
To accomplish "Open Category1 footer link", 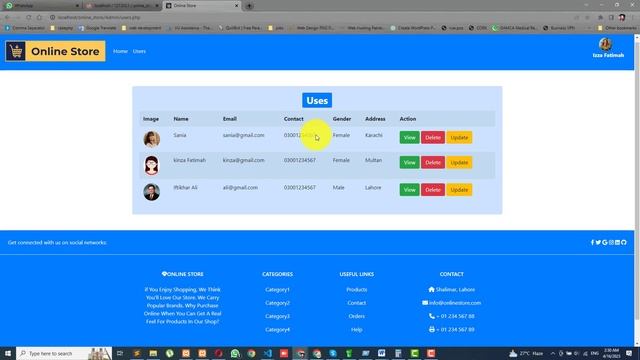I will [277, 290].
